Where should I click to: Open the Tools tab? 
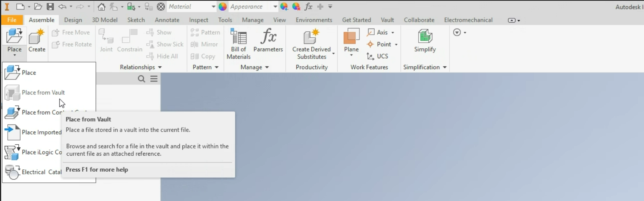[225, 20]
